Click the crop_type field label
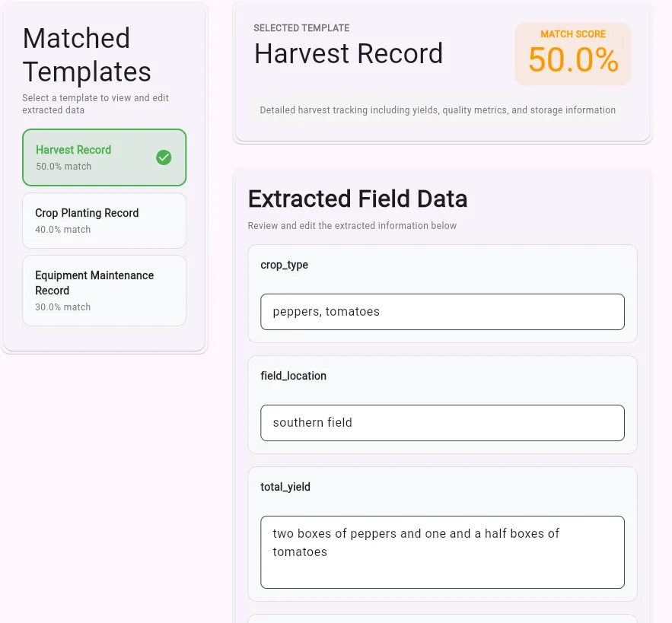672x623 pixels. pyautogui.click(x=285, y=265)
